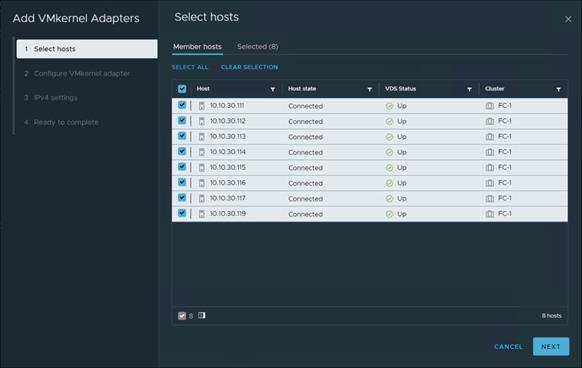This screenshot has height=368, width=582.
Task: Click the '8 hosts' count in footer
Action: [x=552, y=316]
